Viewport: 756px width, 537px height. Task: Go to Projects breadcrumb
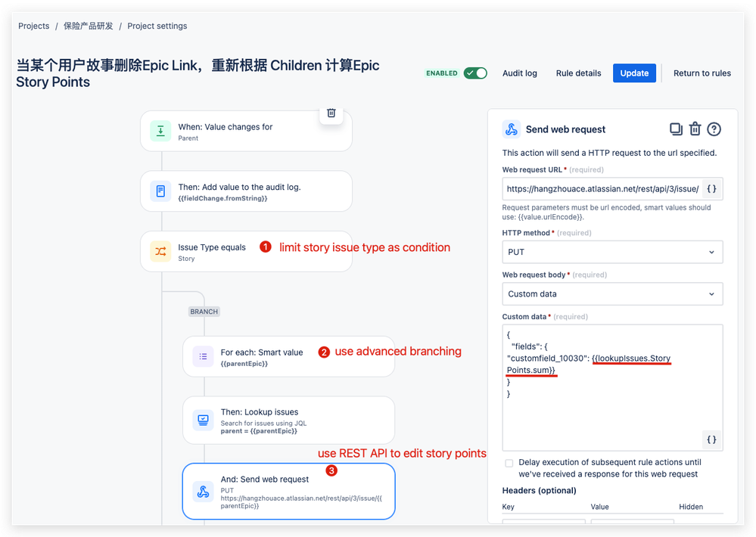point(34,26)
